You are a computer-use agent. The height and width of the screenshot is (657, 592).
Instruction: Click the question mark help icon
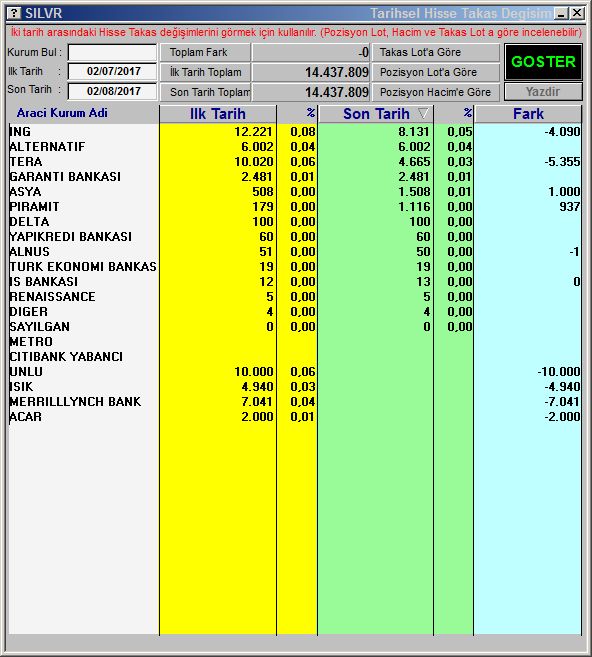[x=14, y=13]
